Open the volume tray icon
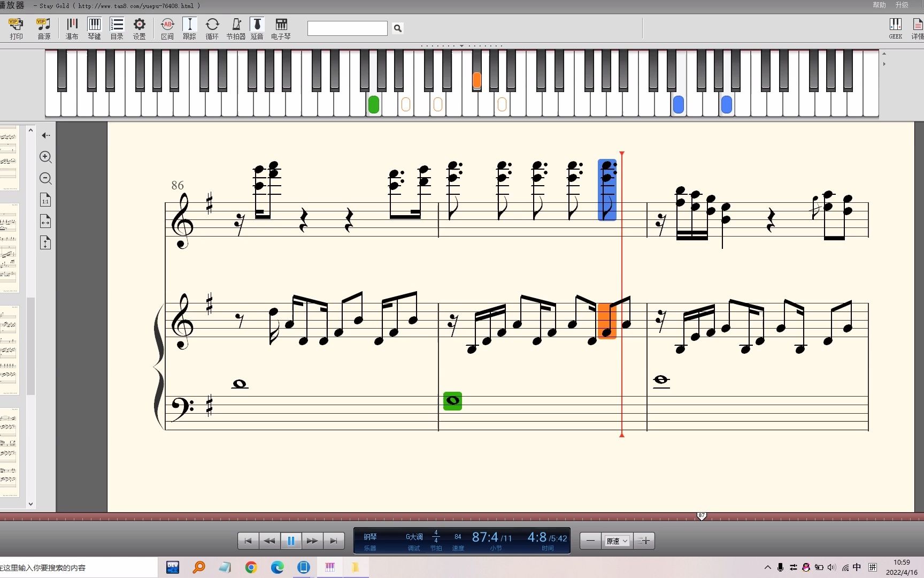The height and width of the screenshot is (578, 924). (831, 567)
